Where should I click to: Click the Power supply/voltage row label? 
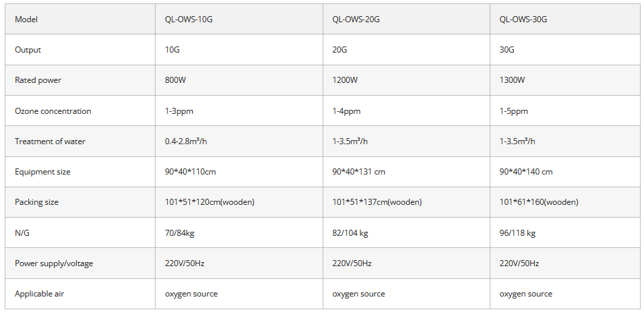click(x=54, y=263)
